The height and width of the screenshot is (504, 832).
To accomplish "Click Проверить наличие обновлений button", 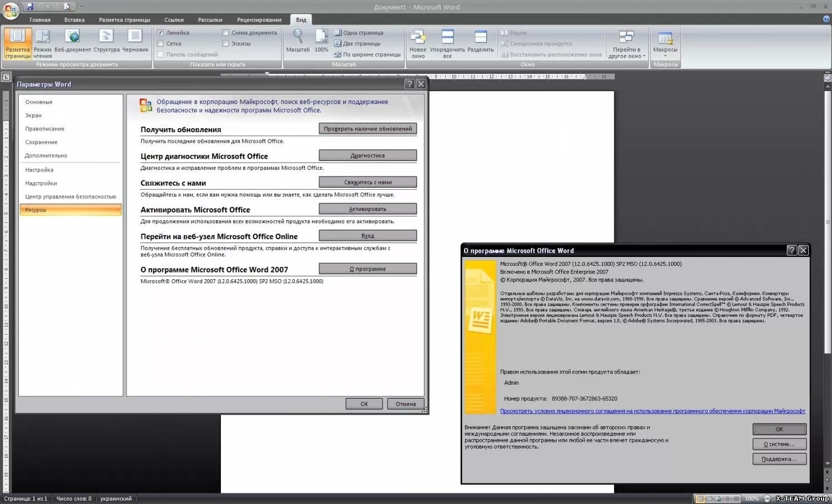I will (x=368, y=129).
